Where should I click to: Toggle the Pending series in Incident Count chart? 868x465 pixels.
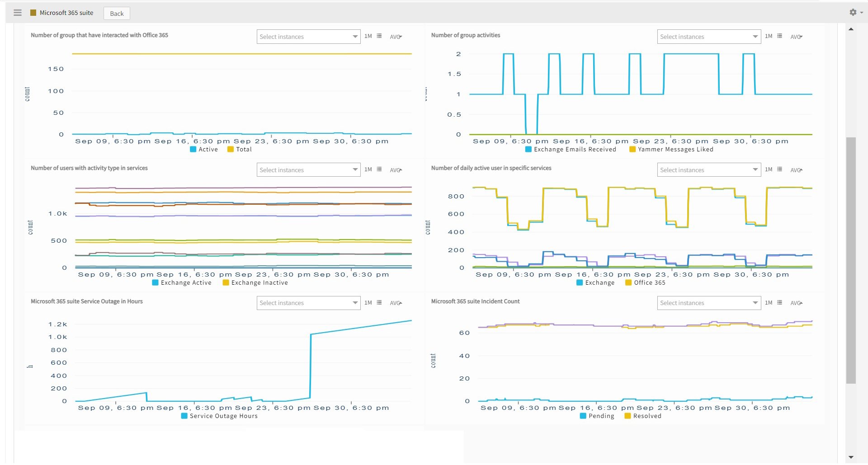pos(601,416)
